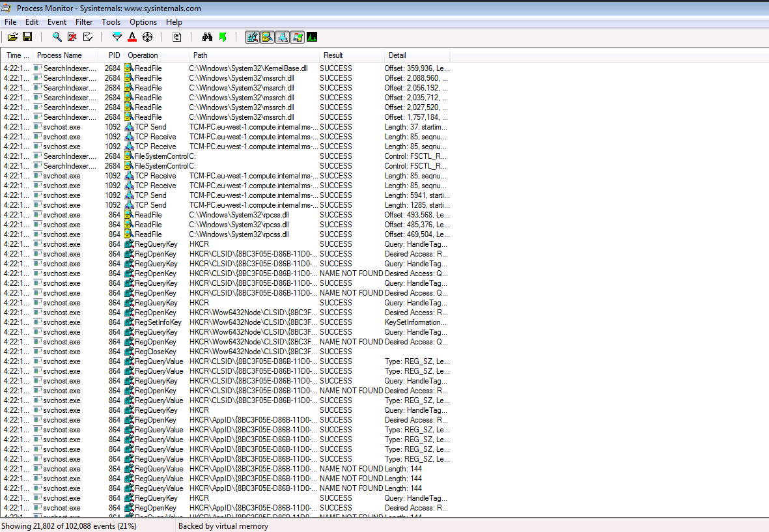Click the Result column header
The image size is (769, 532).
333,55
